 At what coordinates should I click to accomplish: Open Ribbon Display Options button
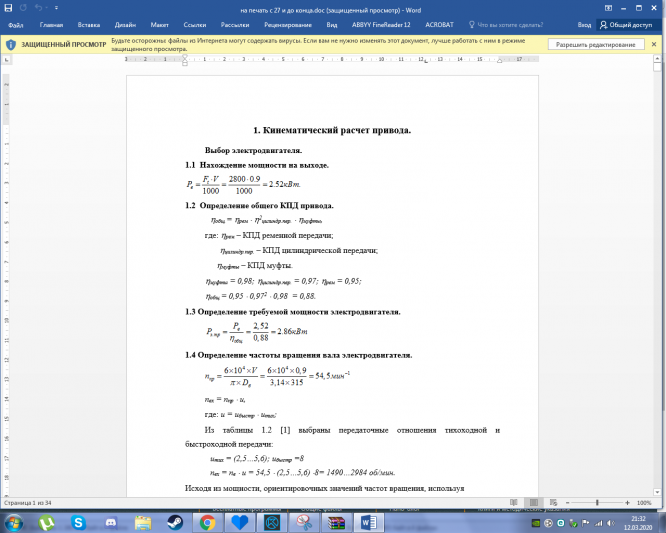point(608,8)
